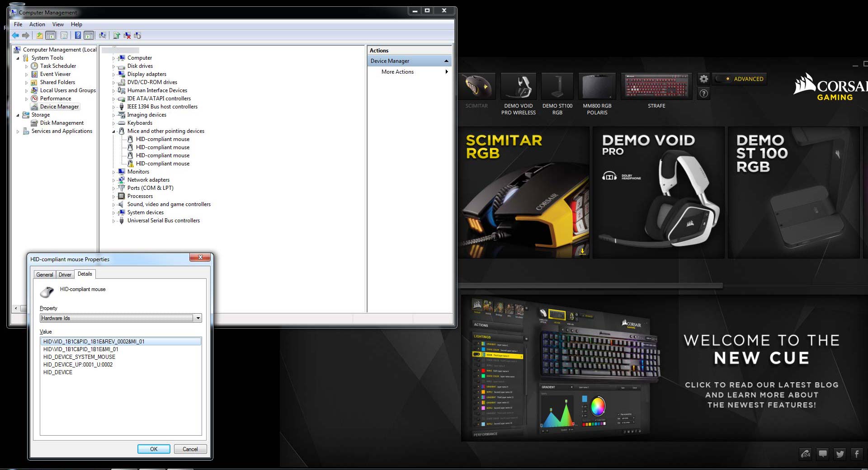Open the File menu
Screen dimensions: 868x470
tap(18, 24)
